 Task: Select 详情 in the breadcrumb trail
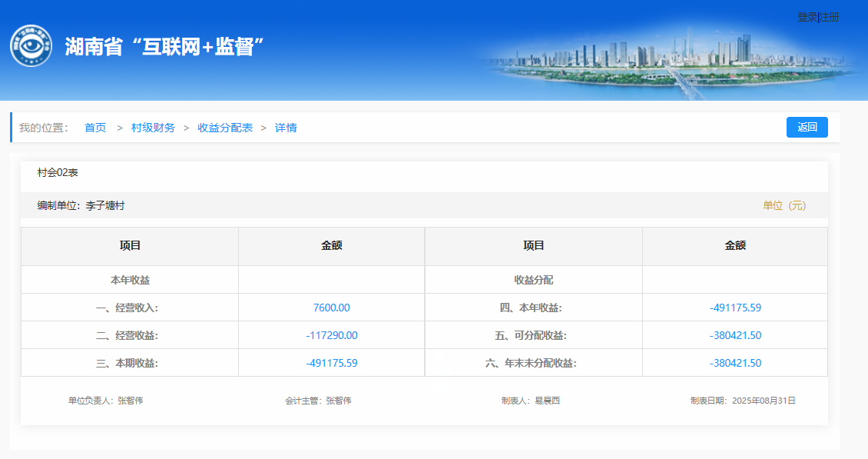286,128
